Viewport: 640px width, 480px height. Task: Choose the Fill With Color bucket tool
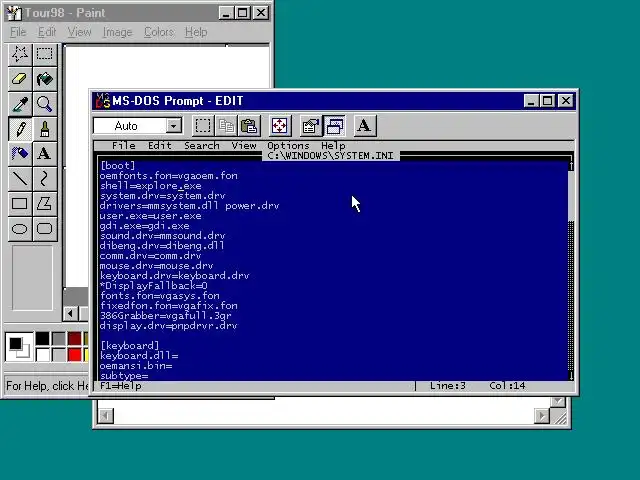pos(44,79)
